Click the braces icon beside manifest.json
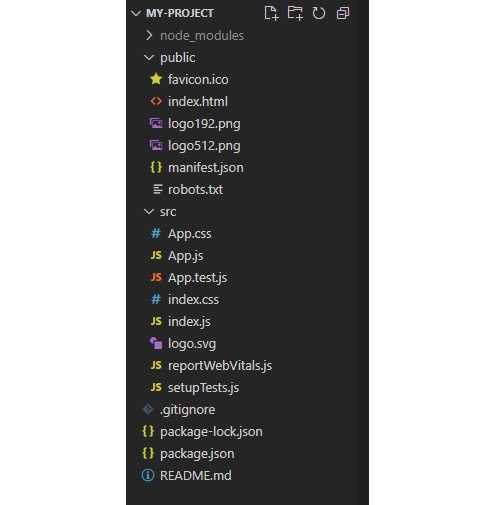 (156, 167)
